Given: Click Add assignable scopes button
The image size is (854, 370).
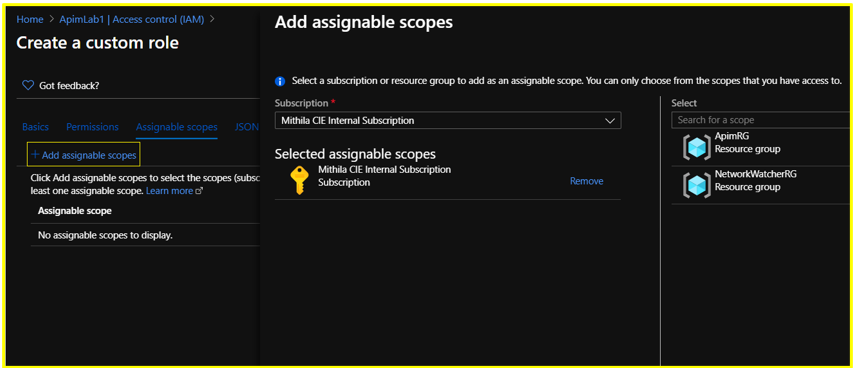Looking at the screenshot, I should pos(84,155).
